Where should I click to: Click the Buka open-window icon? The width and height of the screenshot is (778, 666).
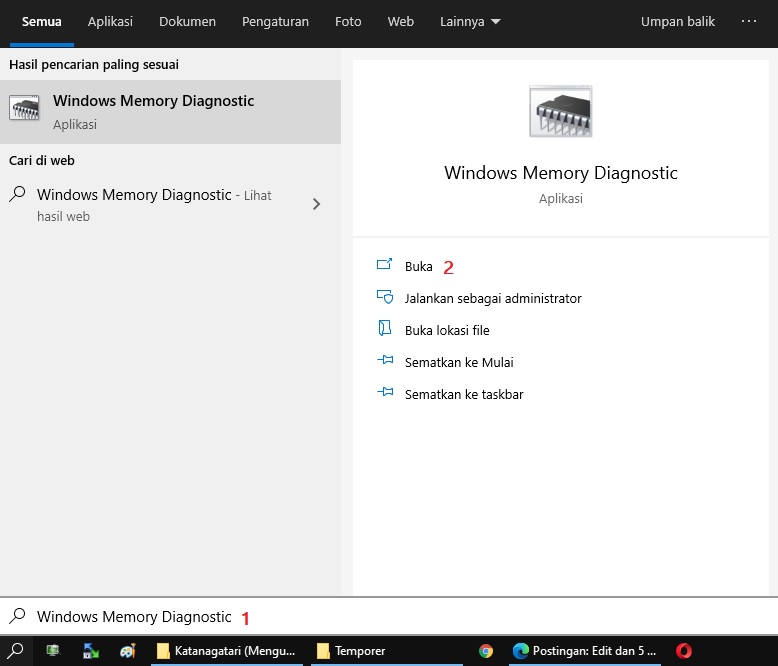pyautogui.click(x=385, y=264)
